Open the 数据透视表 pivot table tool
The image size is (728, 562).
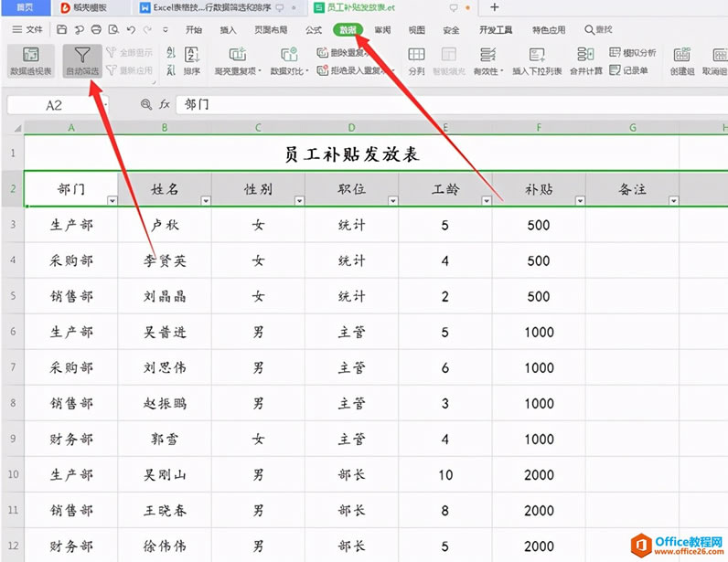[31, 61]
